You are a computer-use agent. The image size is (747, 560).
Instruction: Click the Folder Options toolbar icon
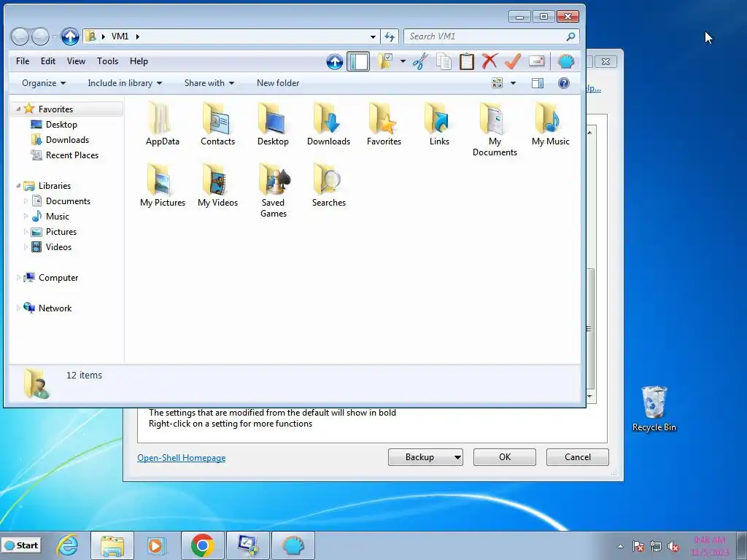tap(385, 61)
